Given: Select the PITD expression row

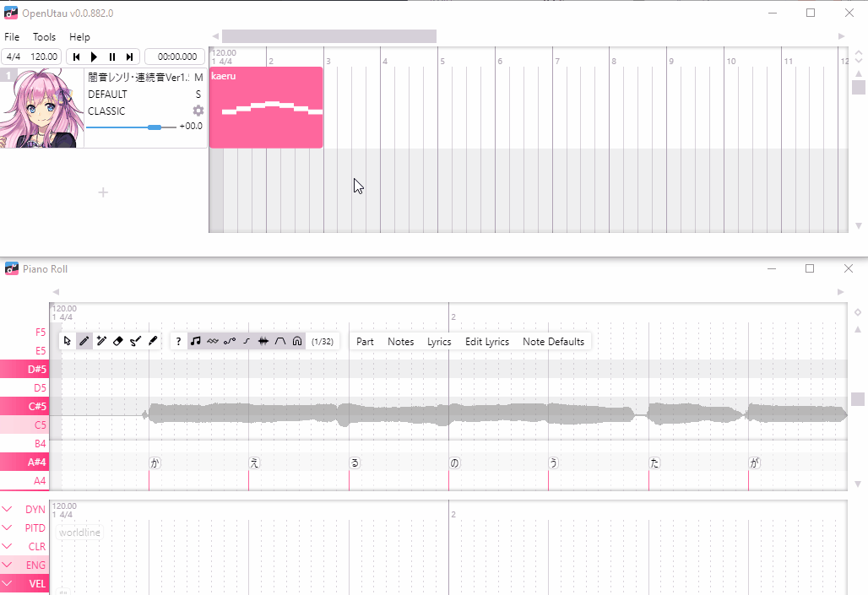Looking at the screenshot, I should click(24, 528).
